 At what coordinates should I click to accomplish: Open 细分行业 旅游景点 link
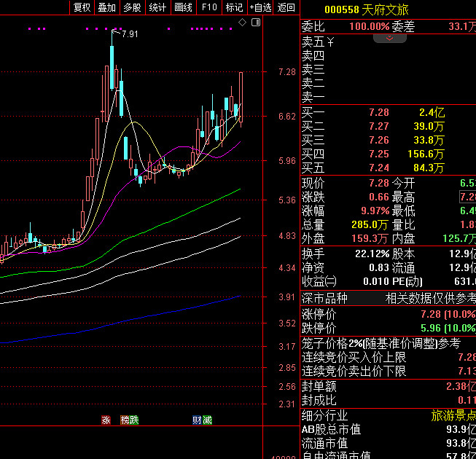453,415
